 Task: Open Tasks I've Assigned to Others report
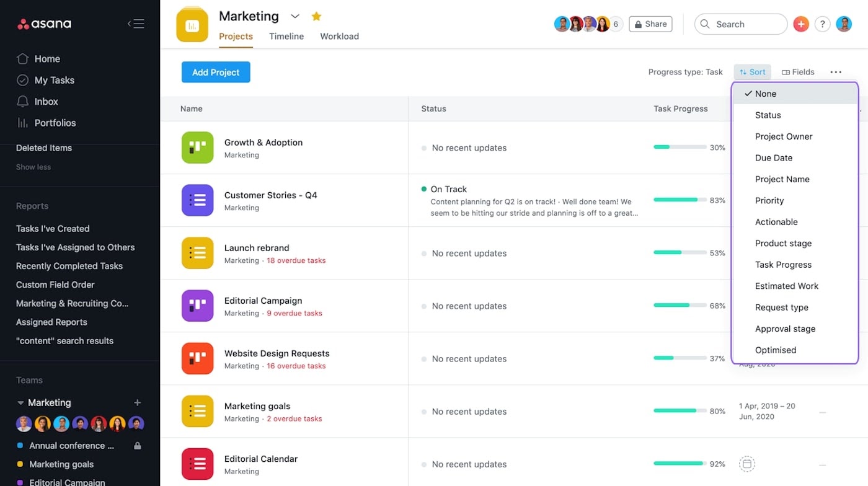click(75, 247)
